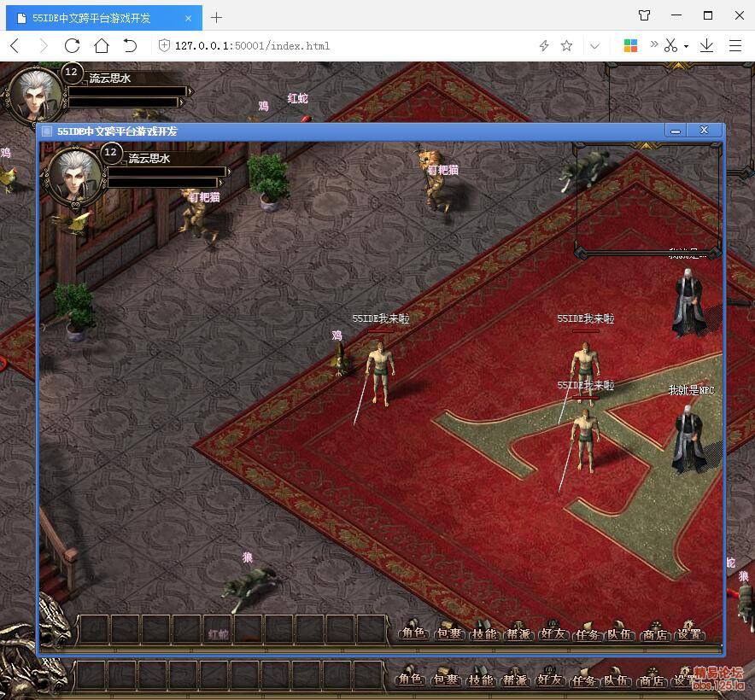Expand the address bar dropdown chevron
This screenshot has height=700, width=755.
595,46
